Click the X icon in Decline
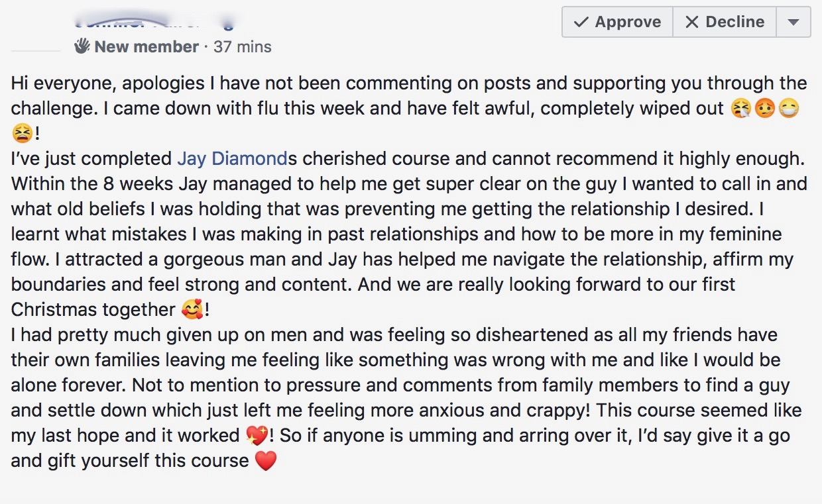The height and width of the screenshot is (504, 822). tap(691, 22)
